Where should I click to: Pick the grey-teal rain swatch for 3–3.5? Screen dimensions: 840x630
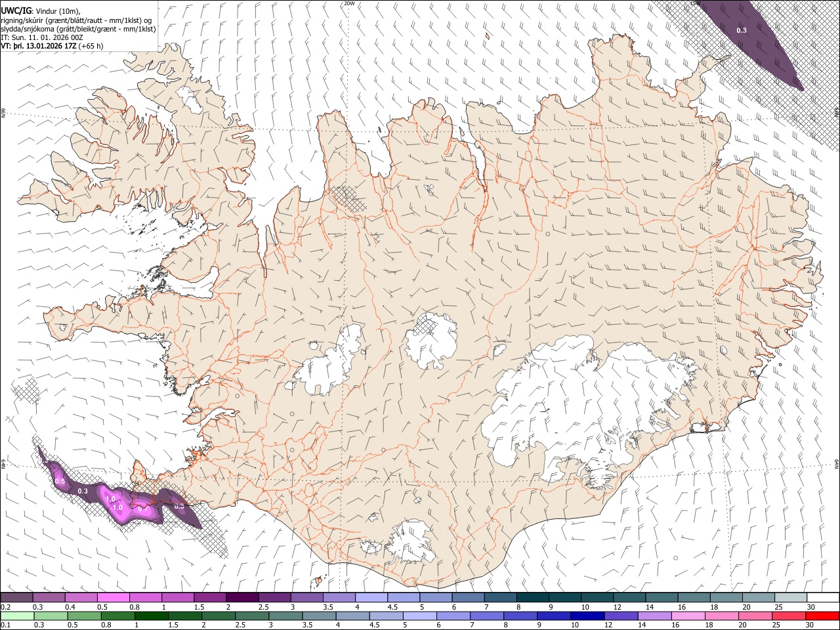pyautogui.click(x=286, y=616)
